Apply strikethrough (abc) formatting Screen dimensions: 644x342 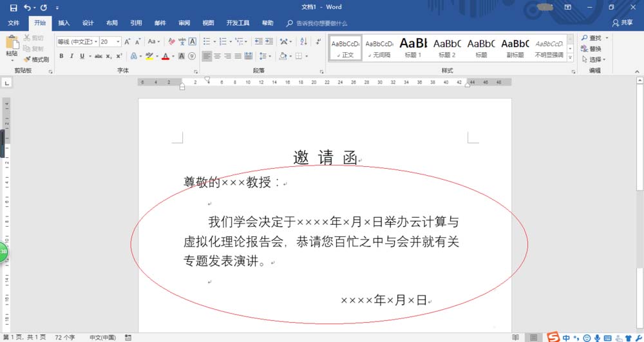99,56
